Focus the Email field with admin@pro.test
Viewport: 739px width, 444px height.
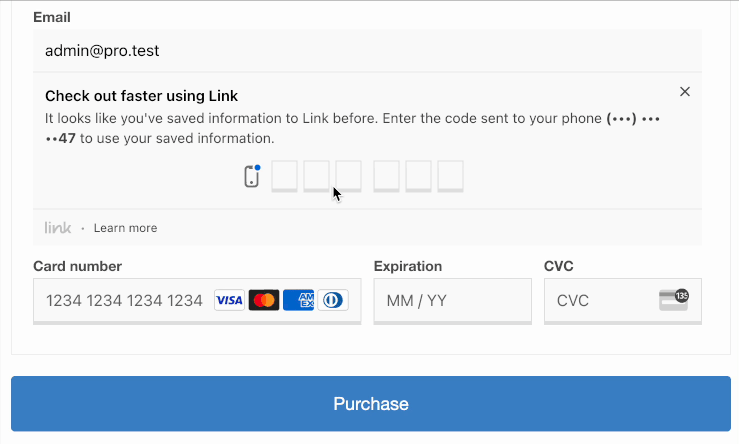(367, 50)
